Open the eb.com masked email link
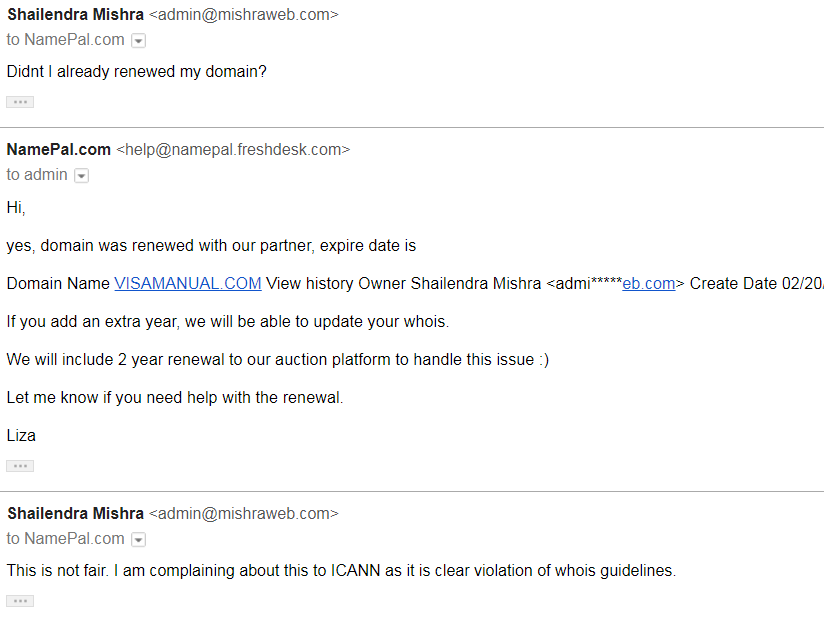 click(648, 283)
